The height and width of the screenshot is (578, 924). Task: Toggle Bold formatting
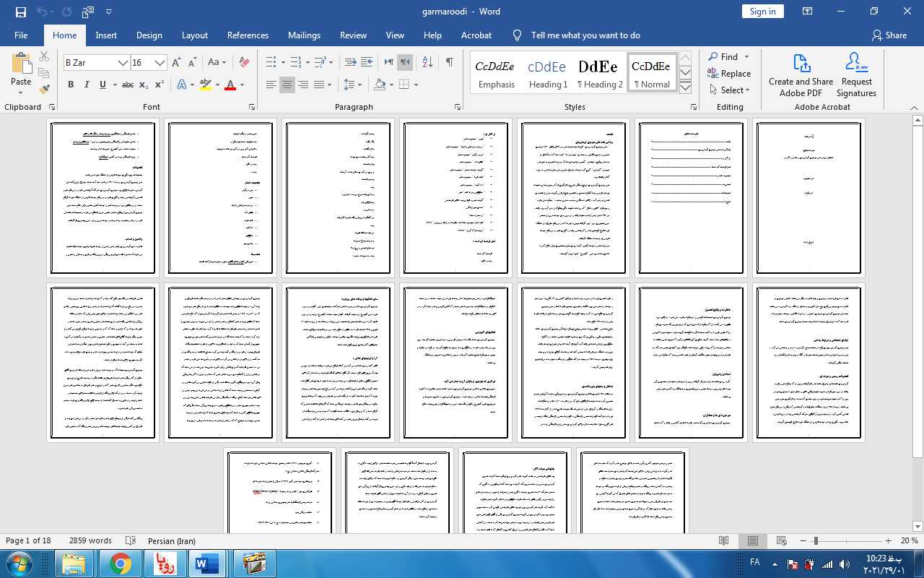pyautogui.click(x=71, y=85)
